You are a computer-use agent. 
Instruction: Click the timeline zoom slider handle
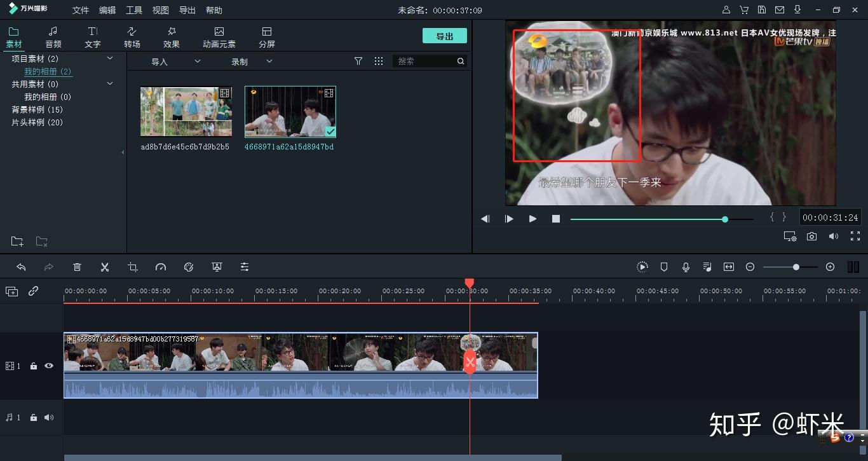point(796,267)
